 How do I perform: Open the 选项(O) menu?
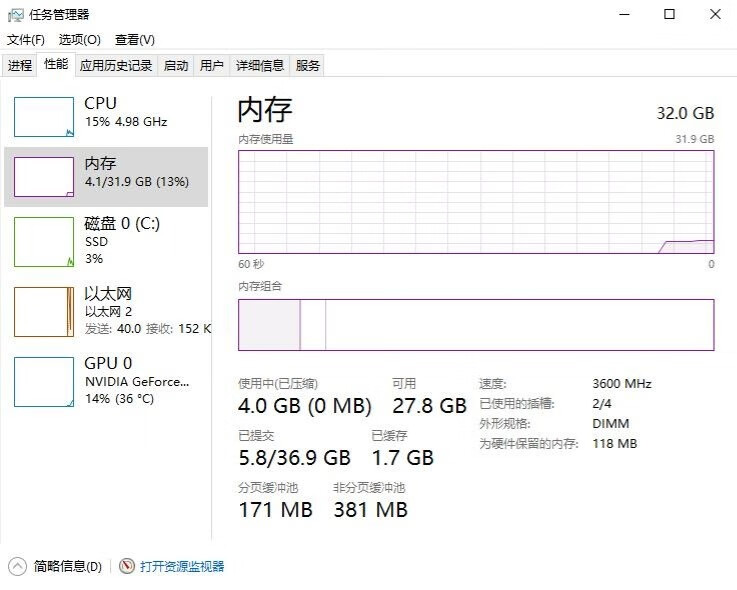pos(80,40)
